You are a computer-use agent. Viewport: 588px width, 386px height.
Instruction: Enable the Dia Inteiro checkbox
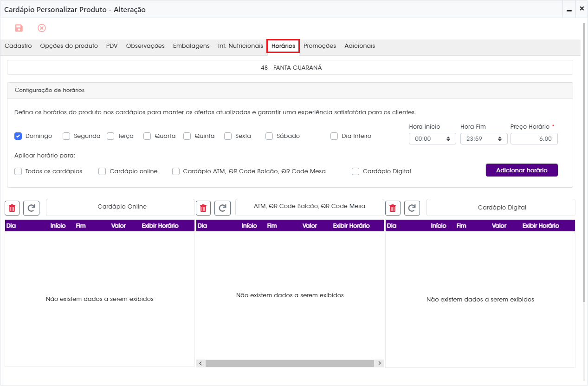(334, 136)
